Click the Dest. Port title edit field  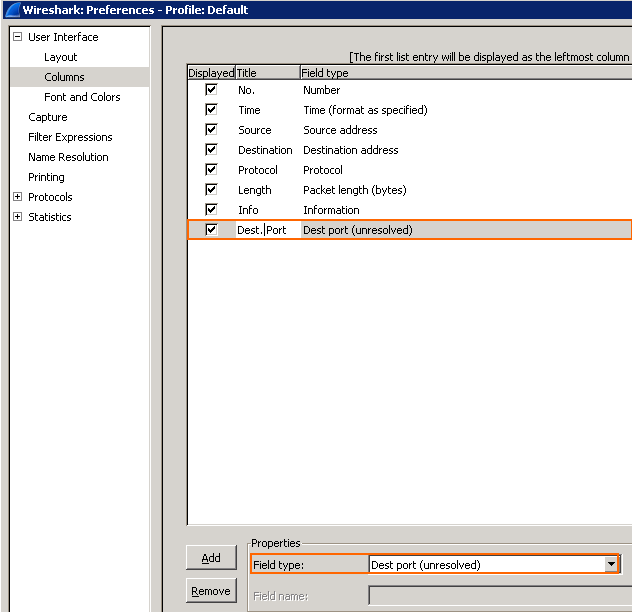click(x=268, y=230)
